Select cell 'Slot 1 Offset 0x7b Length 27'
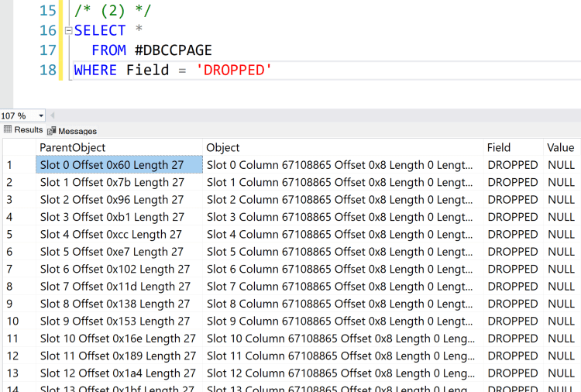 119,182
